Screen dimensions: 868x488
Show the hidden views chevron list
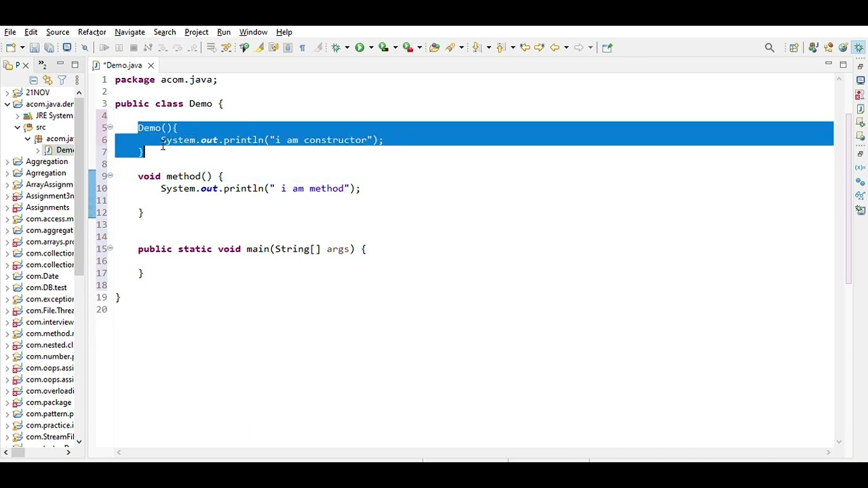click(x=42, y=65)
